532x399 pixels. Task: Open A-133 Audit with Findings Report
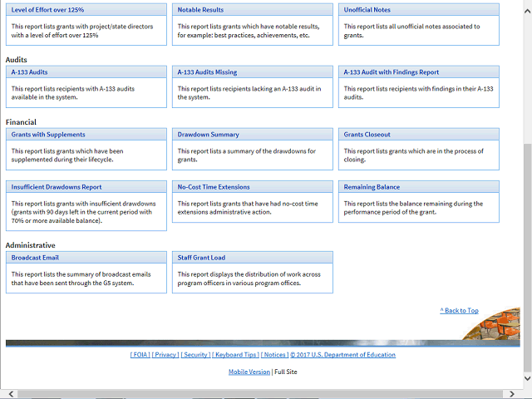pyautogui.click(x=392, y=72)
